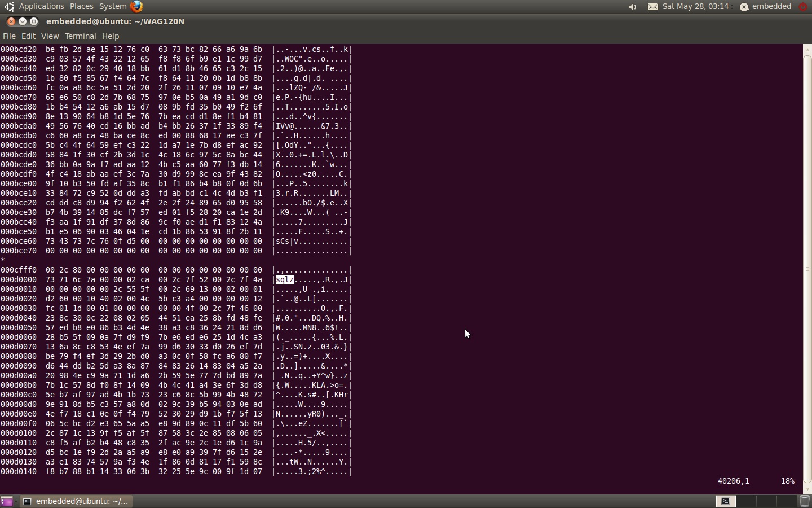Viewport: 812px width, 508px height.
Task: Expand the Places menu
Action: [x=82, y=6]
